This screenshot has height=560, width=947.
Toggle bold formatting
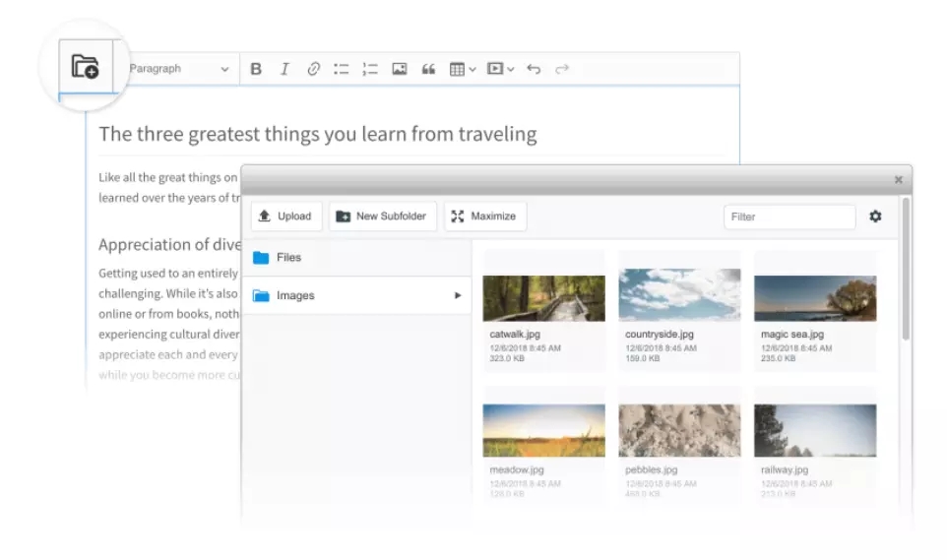(256, 69)
